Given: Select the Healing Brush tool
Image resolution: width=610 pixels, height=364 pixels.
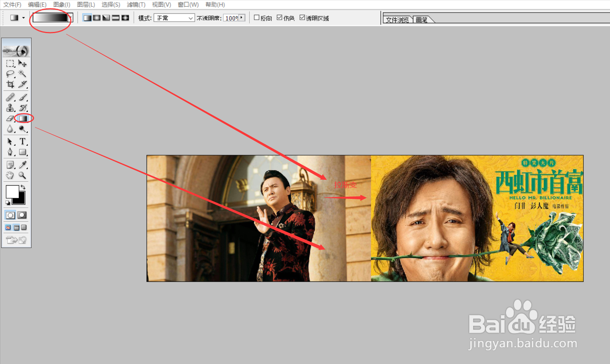Looking at the screenshot, I should 10,97.
